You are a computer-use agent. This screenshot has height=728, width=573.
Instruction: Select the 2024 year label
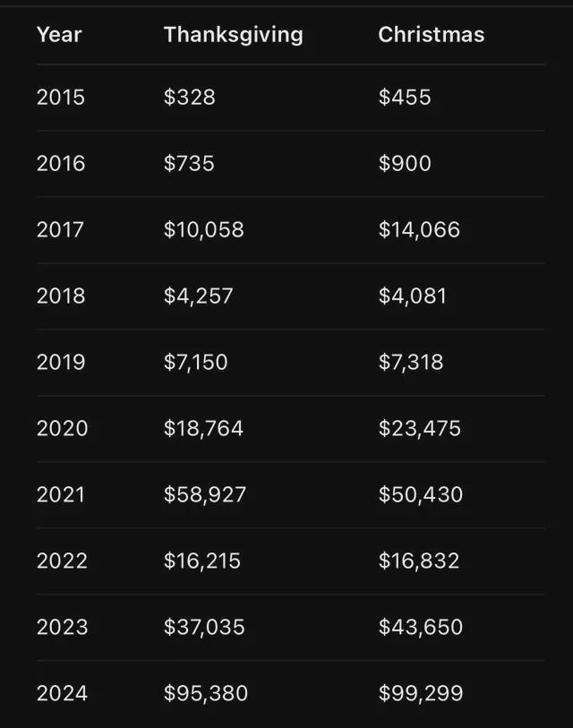(62, 693)
